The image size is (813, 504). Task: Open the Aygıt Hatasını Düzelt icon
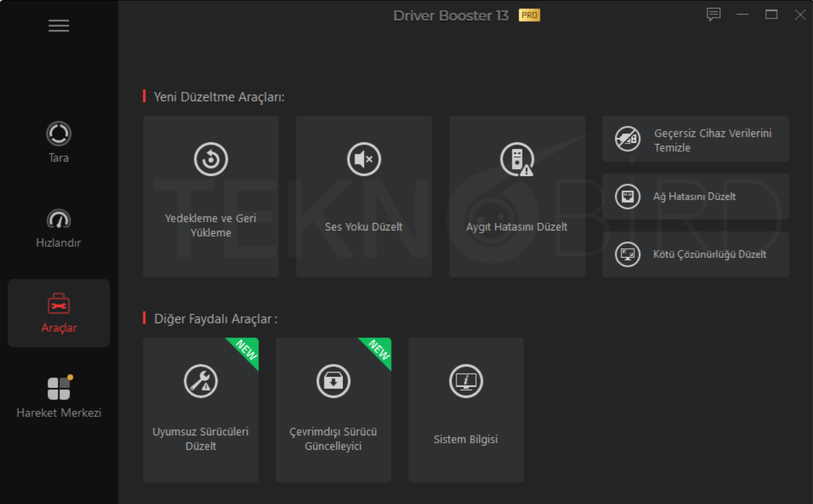(517, 160)
